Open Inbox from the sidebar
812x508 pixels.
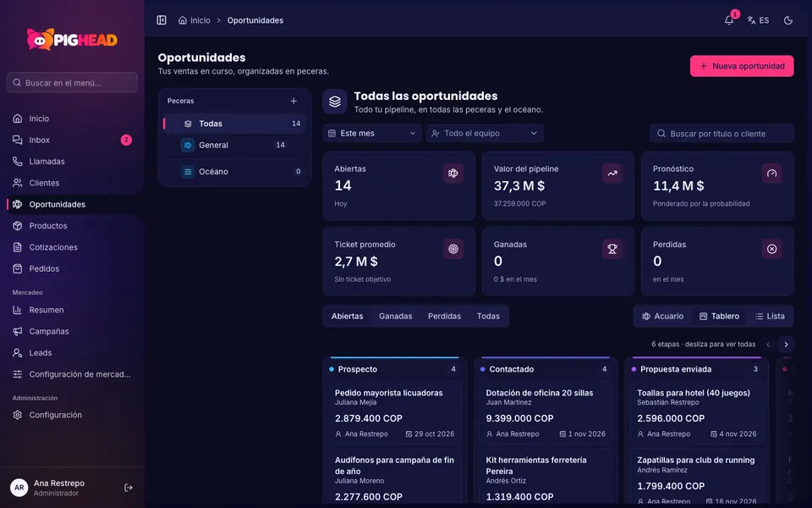point(72,140)
